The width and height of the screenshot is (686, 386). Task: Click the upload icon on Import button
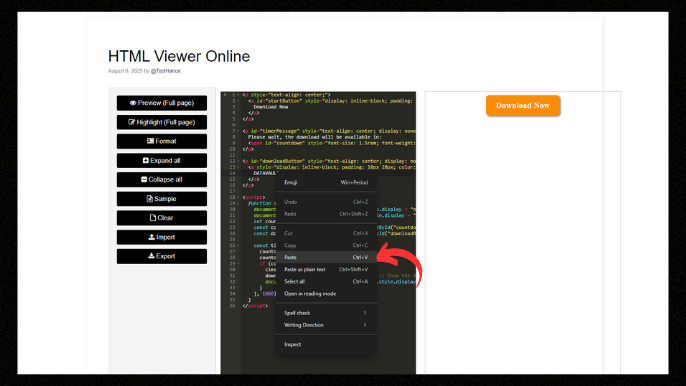151,237
